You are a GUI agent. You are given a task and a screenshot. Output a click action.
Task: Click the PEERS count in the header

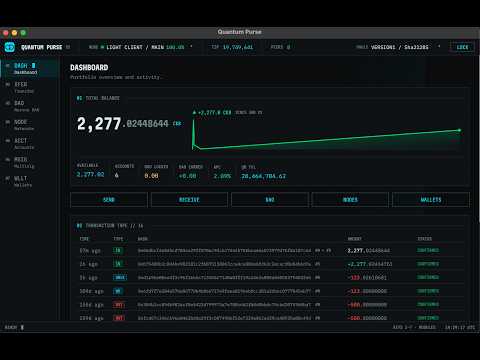288,47
